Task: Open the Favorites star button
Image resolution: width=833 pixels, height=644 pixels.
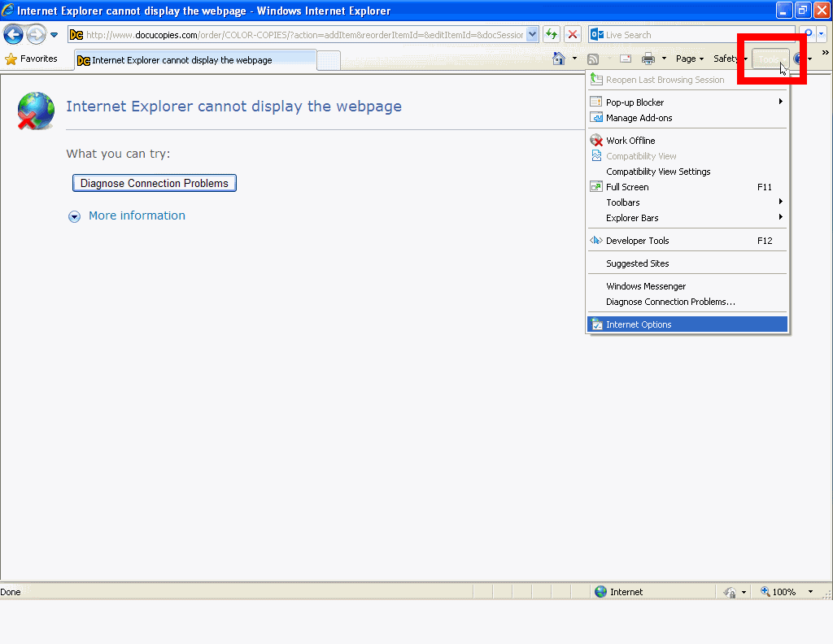Action: click(32, 59)
